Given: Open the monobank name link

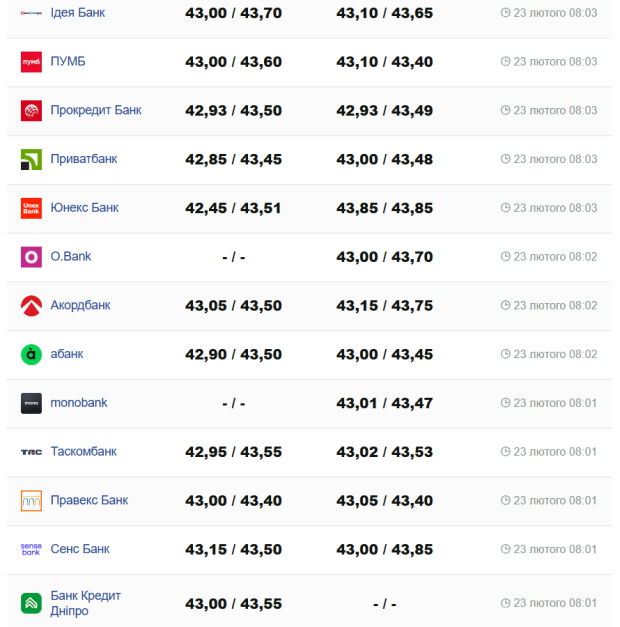Looking at the screenshot, I should point(79,403).
